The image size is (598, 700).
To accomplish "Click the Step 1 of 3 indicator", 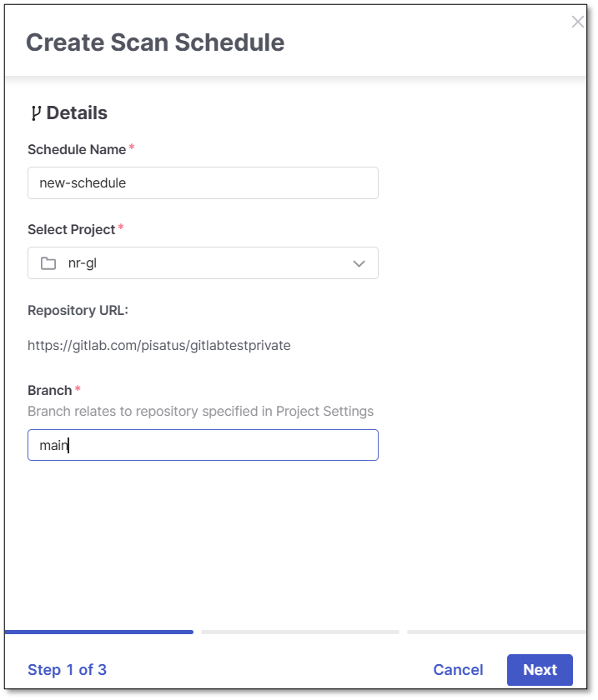I will [67, 670].
